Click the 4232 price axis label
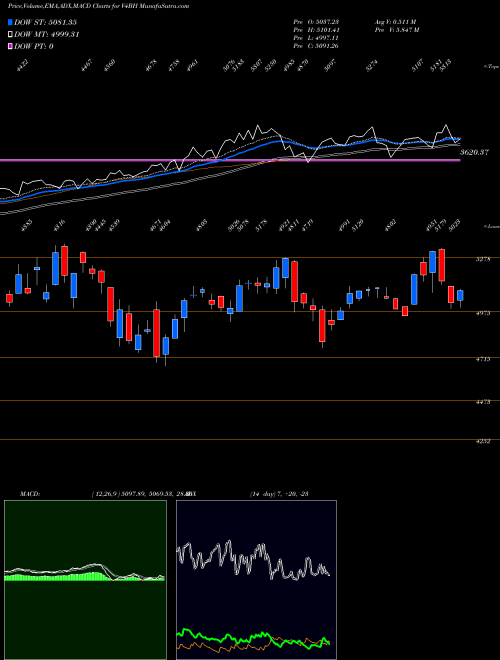This screenshot has height=660, width=500. click(483, 442)
